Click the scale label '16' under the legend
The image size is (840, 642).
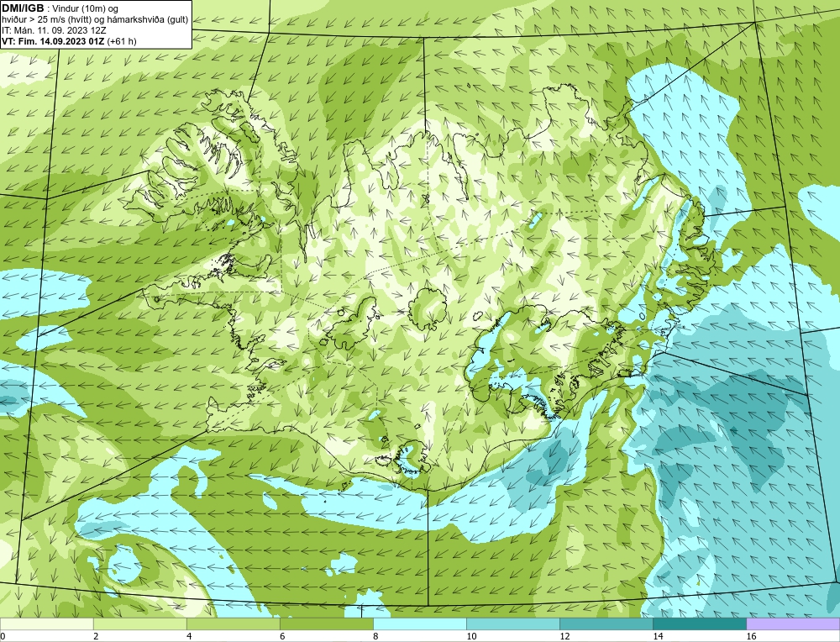coord(751,636)
